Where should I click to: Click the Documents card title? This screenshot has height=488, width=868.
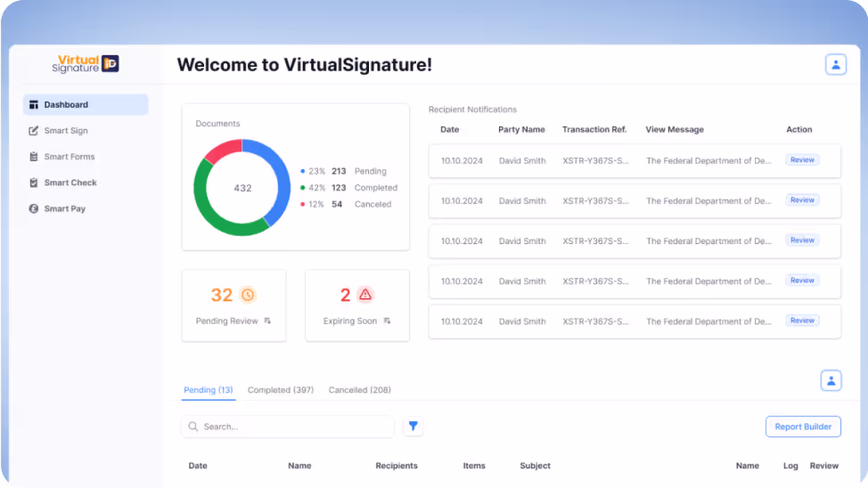click(x=217, y=124)
